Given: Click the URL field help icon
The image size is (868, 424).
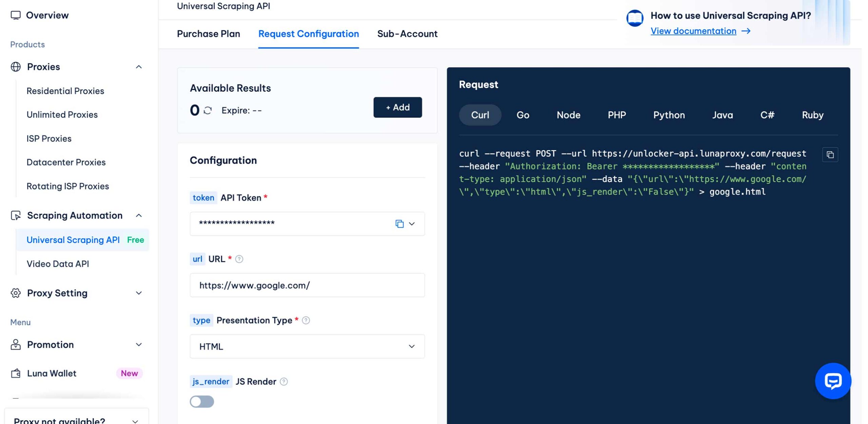Looking at the screenshot, I should tap(239, 259).
